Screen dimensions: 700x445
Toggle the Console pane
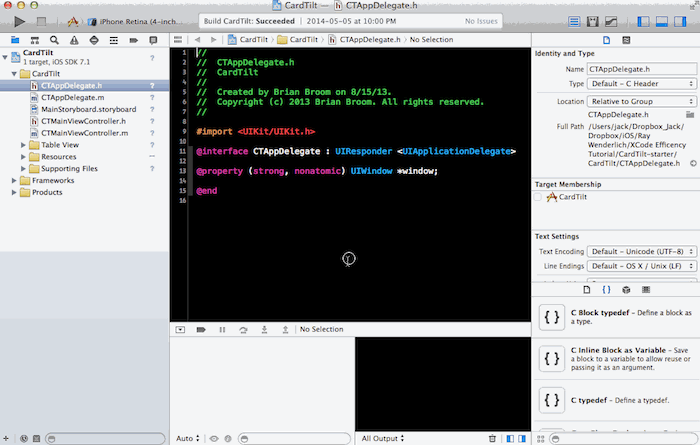tap(522, 438)
